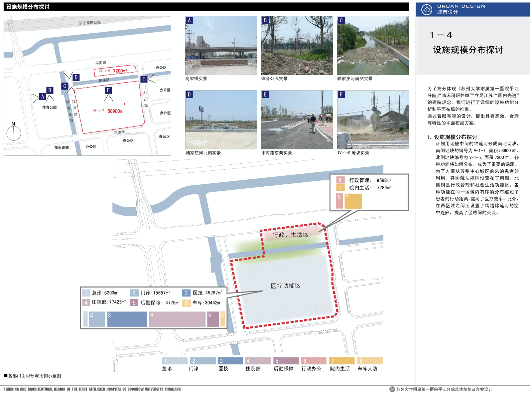Select the page number 1 — 4
The width and height of the screenshot is (532, 394).
pyautogui.click(x=441, y=35)
